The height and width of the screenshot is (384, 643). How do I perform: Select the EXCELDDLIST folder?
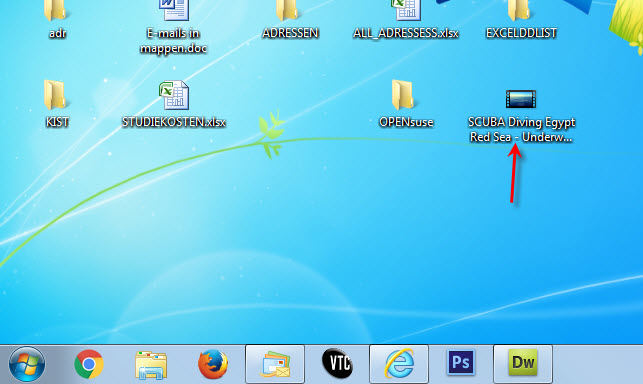coord(519,11)
